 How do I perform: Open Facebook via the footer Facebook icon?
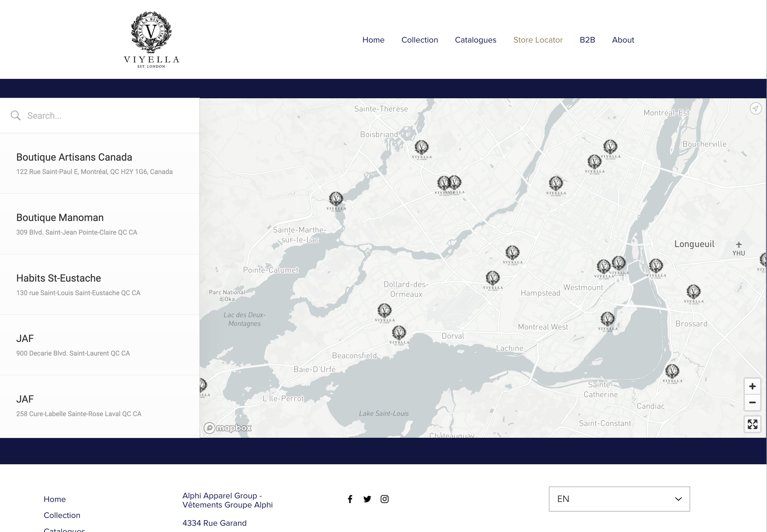350,499
